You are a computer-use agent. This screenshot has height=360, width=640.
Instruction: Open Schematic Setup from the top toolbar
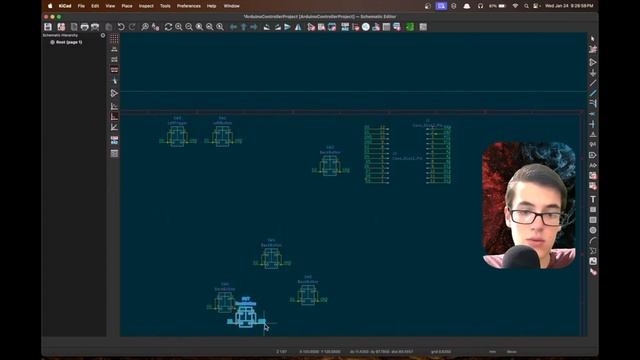click(x=61, y=27)
